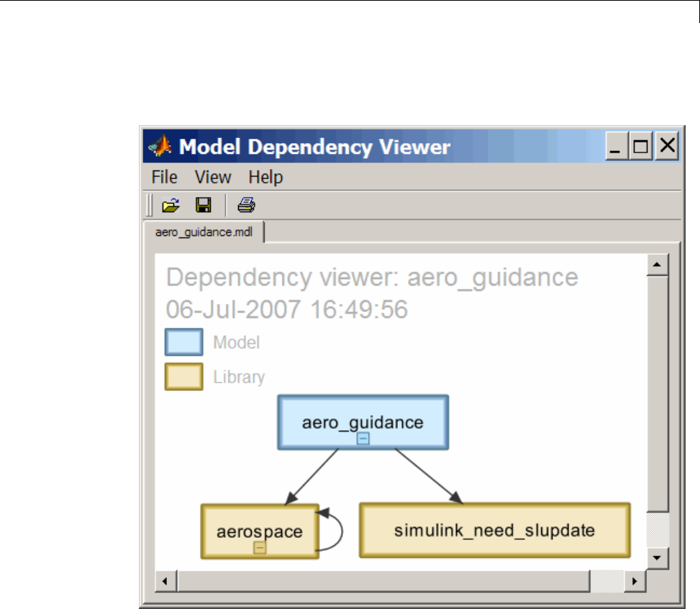Click the horizontal scrollbar left arrow
Image resolution: width=700 pixels, height=609 pixels.
165,581
